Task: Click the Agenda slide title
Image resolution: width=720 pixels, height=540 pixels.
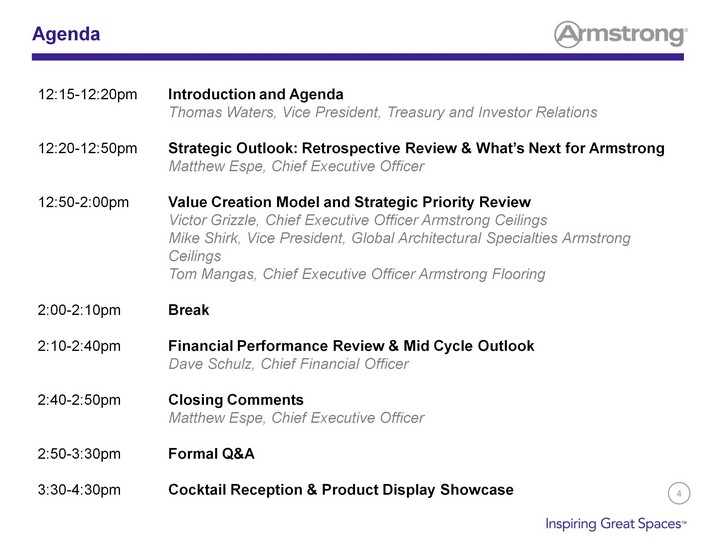Action: pos(66,34)
